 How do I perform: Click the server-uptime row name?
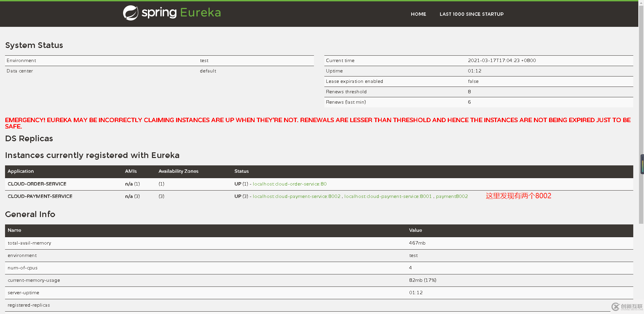(x=23, y=293)
